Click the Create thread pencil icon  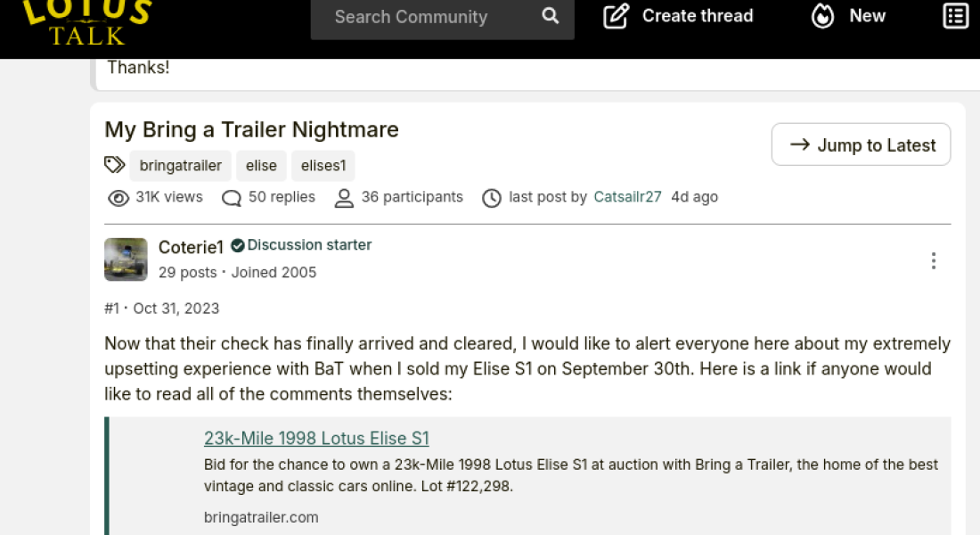(616, 16)
